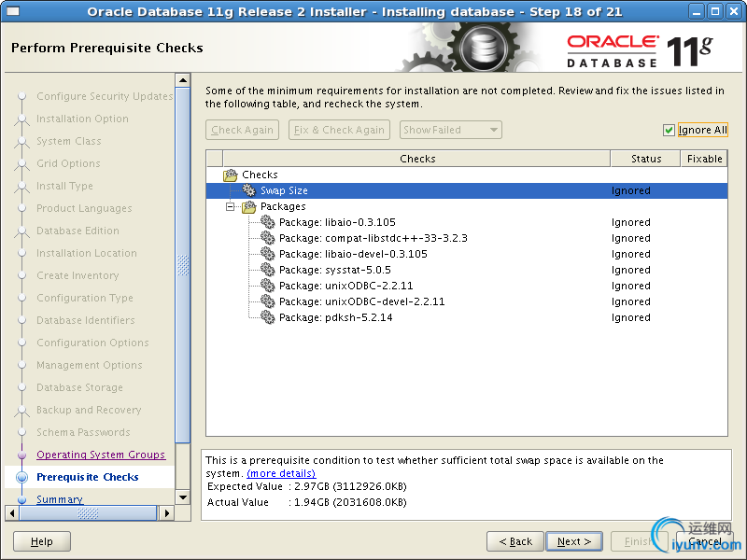The image size is (747, 560).
Task: Select Package: sysstat-5.0.5 row
Action: [467, 270]
